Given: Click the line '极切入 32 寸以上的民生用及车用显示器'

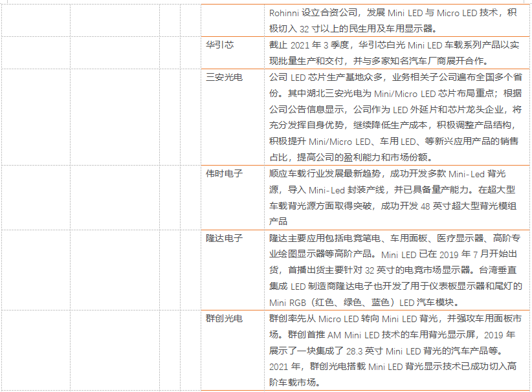Looking at the screenshot, I should pos(353,29).
